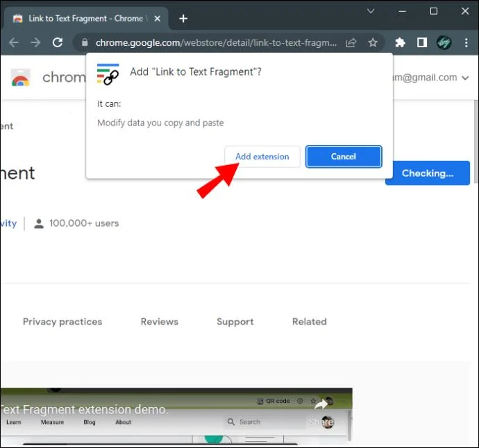479x448 pixels.
Task: Go back to the previous page
Action: pos(14,42)
